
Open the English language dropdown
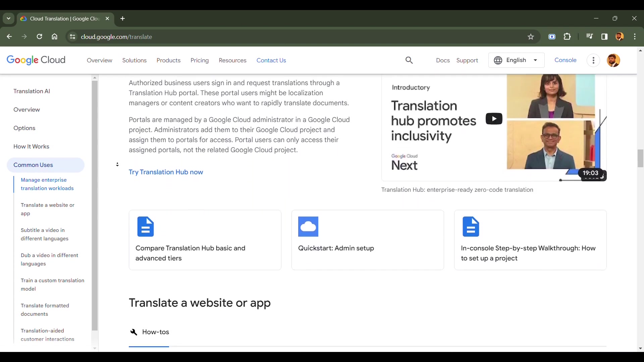click(x=516, y=60)
